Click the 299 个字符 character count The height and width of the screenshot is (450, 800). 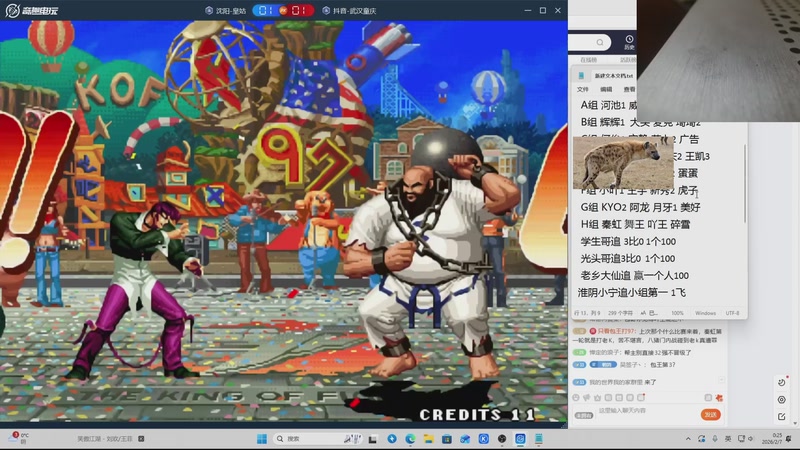pyautogui.click(x=620, y=313)
